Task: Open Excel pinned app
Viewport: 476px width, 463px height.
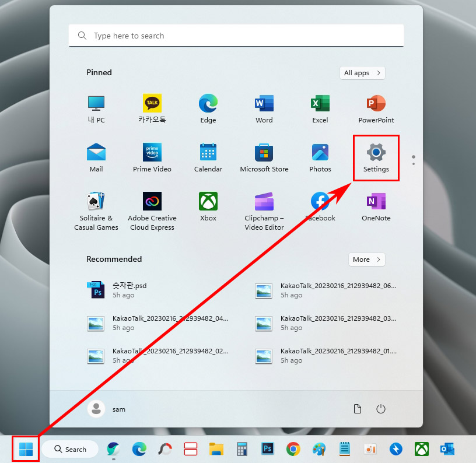Action: tap(320, 109)
